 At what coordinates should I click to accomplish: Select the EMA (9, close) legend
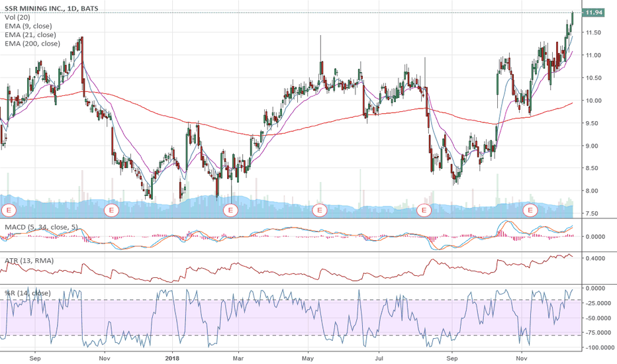click(28, 26)
